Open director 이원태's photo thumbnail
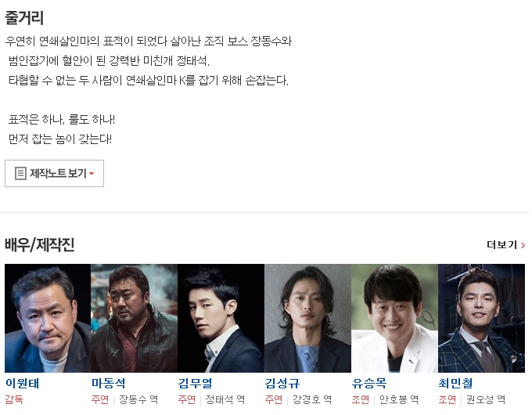The width and height of the screenshot is (532, 415). [x=48, y=318]
